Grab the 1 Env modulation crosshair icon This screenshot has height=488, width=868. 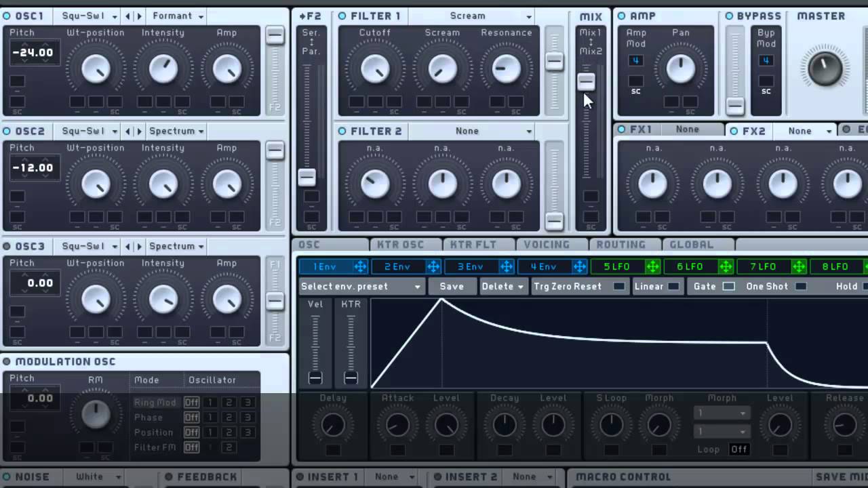click(359, 267)
